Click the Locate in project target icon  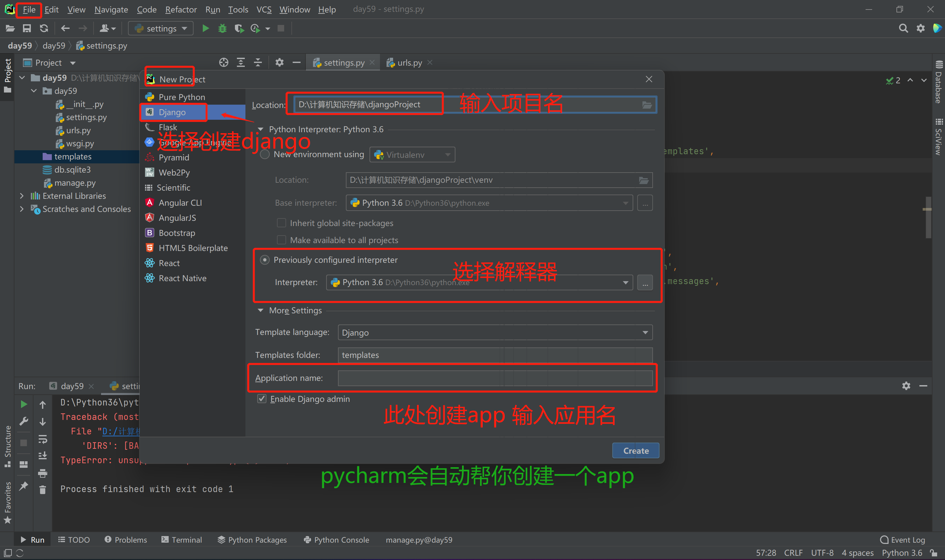tap(224, 63)
